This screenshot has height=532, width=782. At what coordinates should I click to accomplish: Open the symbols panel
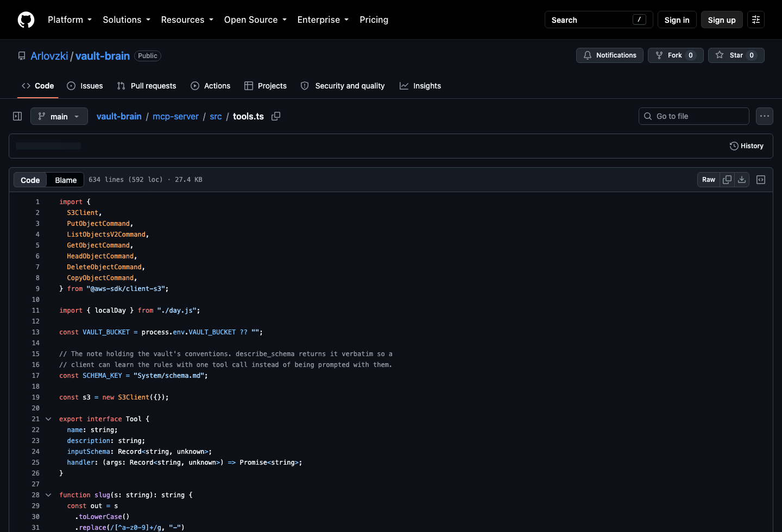point(761,180)
